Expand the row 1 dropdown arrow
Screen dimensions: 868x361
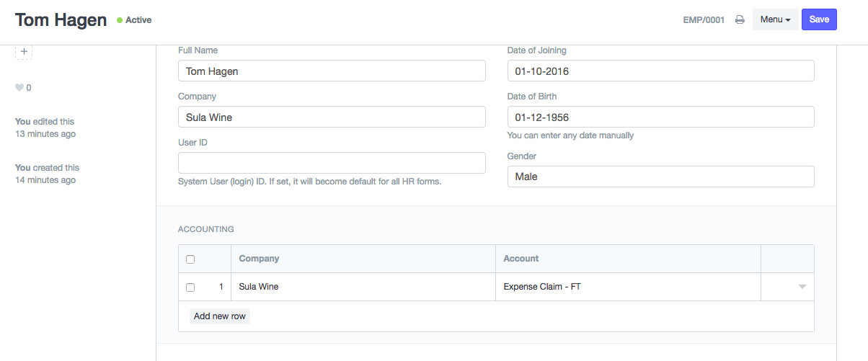pos(802,287)
